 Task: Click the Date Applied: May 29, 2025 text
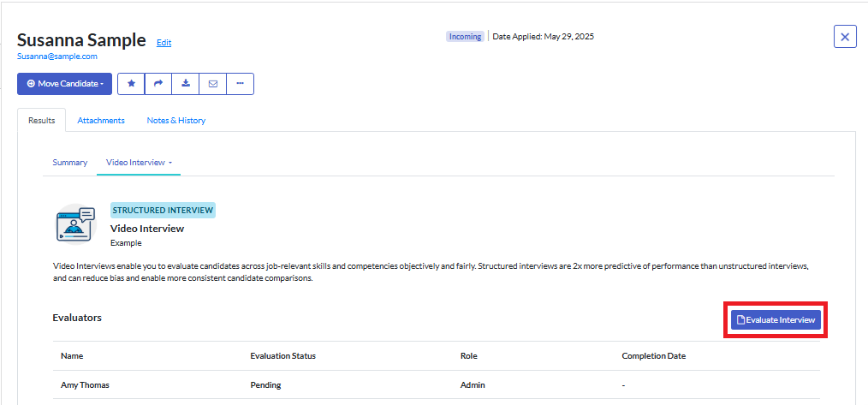(543, 37)
